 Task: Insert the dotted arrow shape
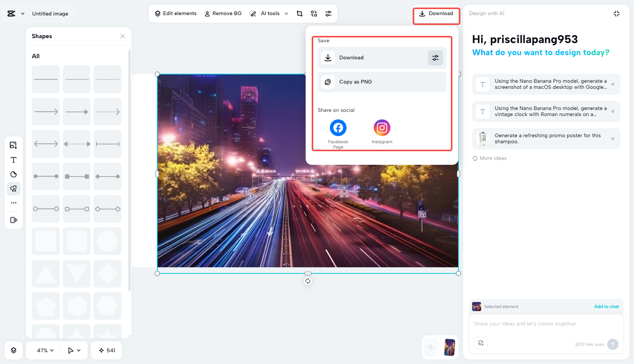(107, 112)
